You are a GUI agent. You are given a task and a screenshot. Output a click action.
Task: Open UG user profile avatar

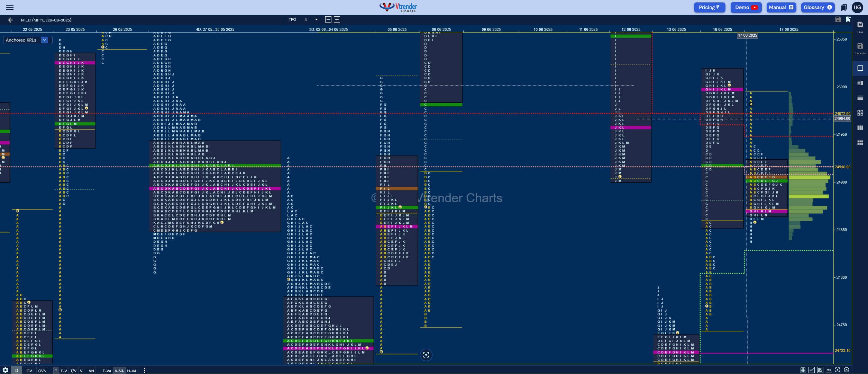(857, 7)
